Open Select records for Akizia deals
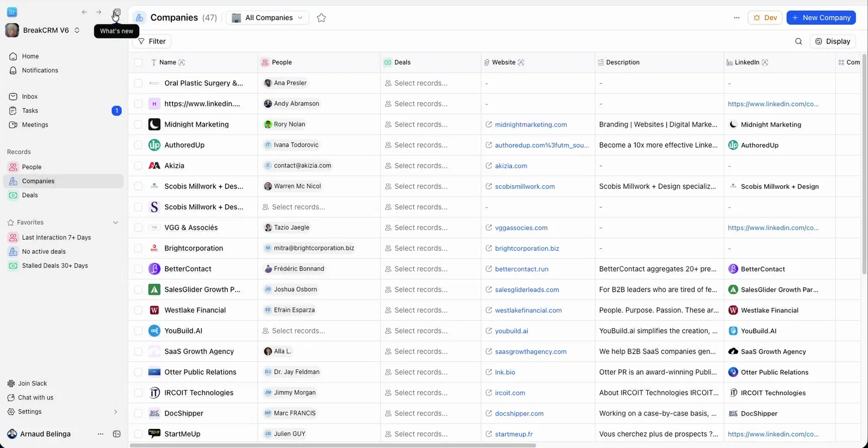This screenshot has height=448, width=868. click(x=416, y=166)
